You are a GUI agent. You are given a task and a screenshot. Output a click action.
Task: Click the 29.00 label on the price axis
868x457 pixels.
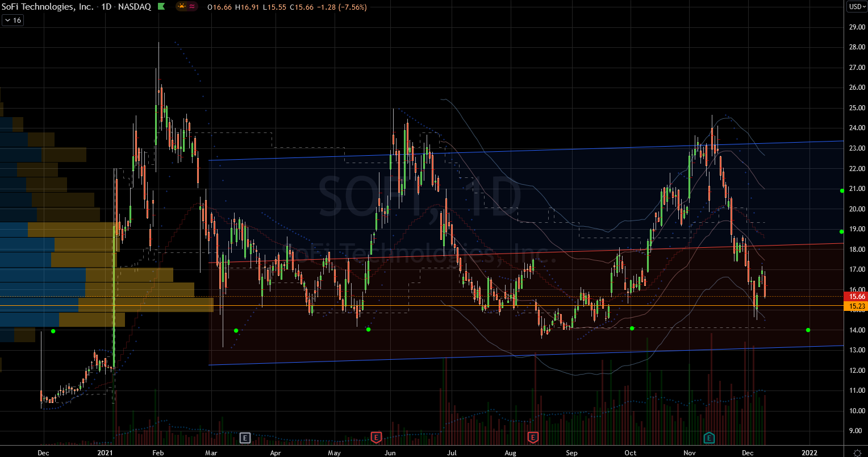pyautogui.click(x=856, y=27)
